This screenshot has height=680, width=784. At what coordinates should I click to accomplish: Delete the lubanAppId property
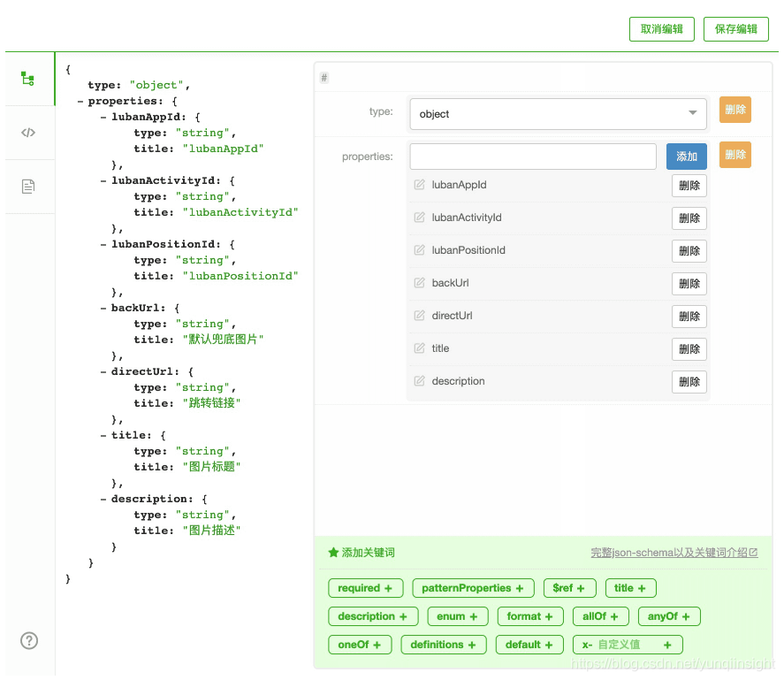pyautogui.click(x=689, y=186)
